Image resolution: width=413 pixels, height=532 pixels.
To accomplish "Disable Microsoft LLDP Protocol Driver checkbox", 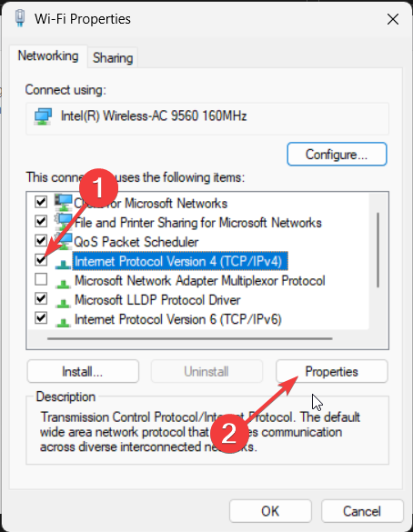I will pyautogui.click(x=41, y=299).
